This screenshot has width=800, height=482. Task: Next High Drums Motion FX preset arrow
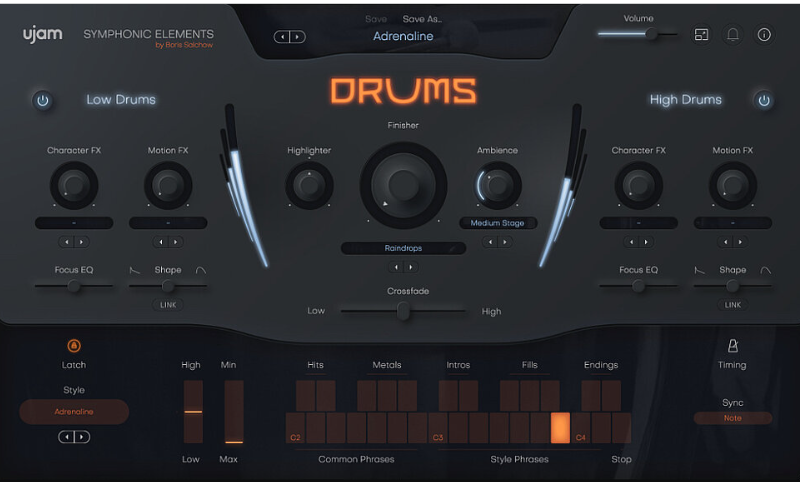pos(740,242)
